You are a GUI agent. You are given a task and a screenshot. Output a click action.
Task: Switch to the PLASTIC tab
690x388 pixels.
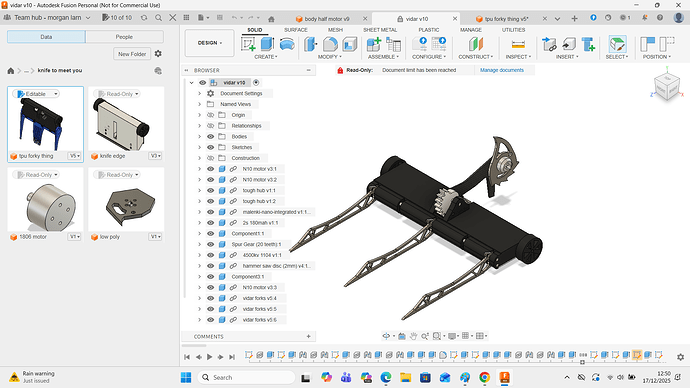(429, 30)
